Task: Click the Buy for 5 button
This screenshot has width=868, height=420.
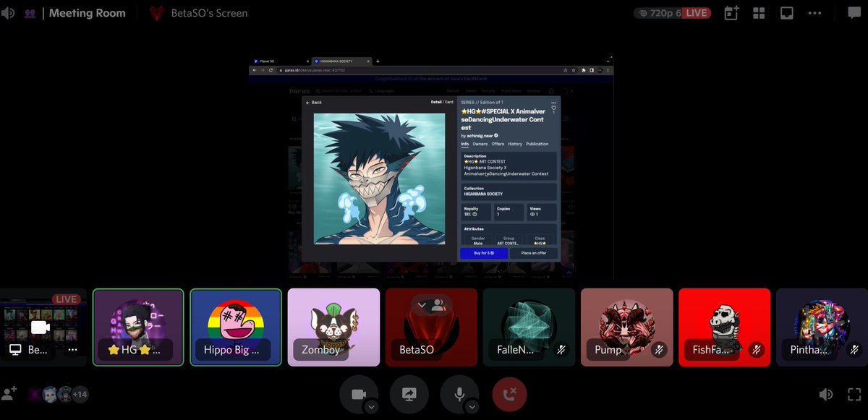Action: [x=484, y=253]
